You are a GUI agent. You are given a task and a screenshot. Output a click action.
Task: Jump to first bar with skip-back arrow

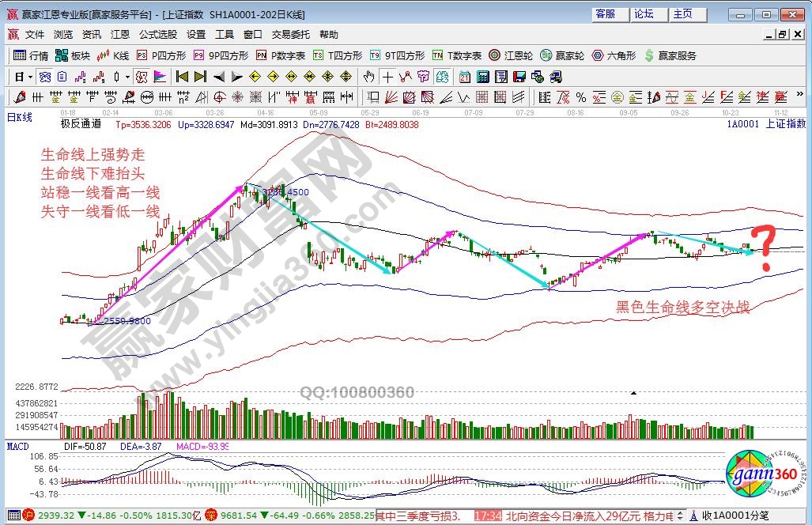coord(182,77)
